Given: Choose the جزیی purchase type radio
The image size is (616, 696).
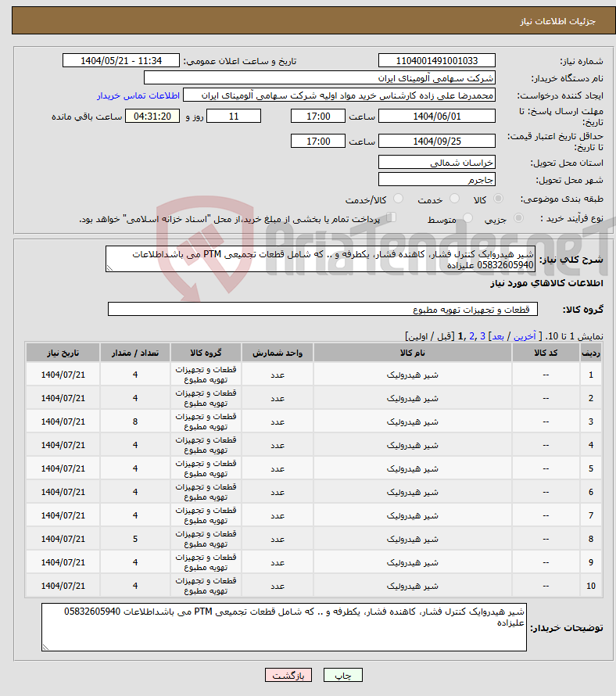Looking at the screenshot, I should click(x=518, y=218).
